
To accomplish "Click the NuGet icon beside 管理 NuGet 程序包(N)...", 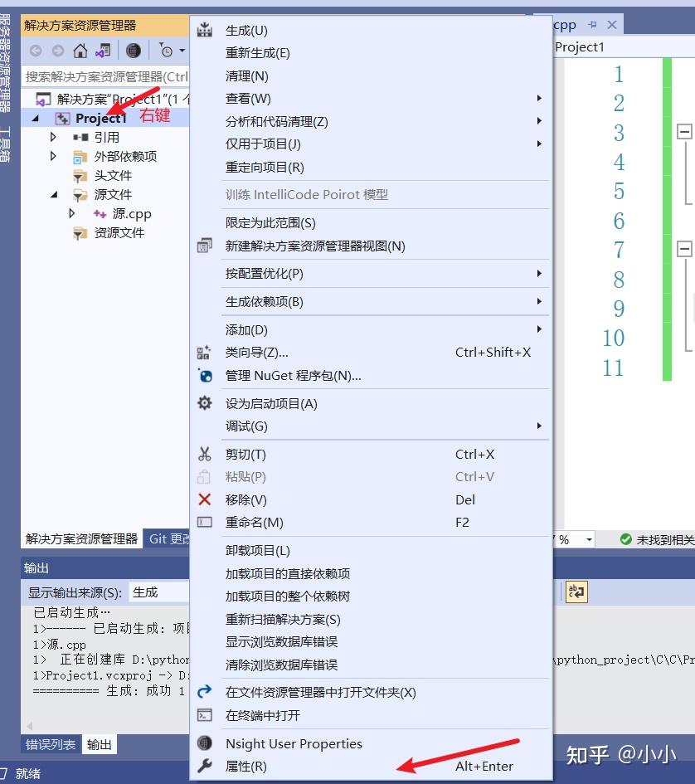I will pyautogui.click(x=205, y=376).
